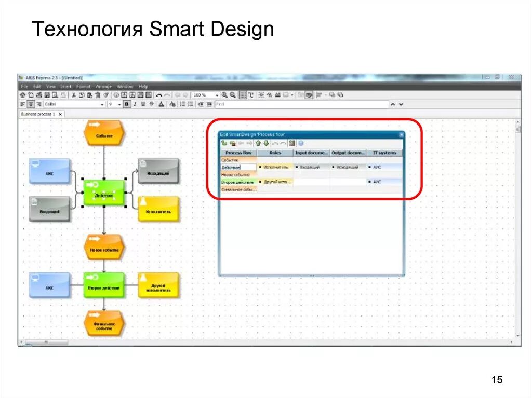
Task: Click the find next down arrow
Action: (401, 104)
